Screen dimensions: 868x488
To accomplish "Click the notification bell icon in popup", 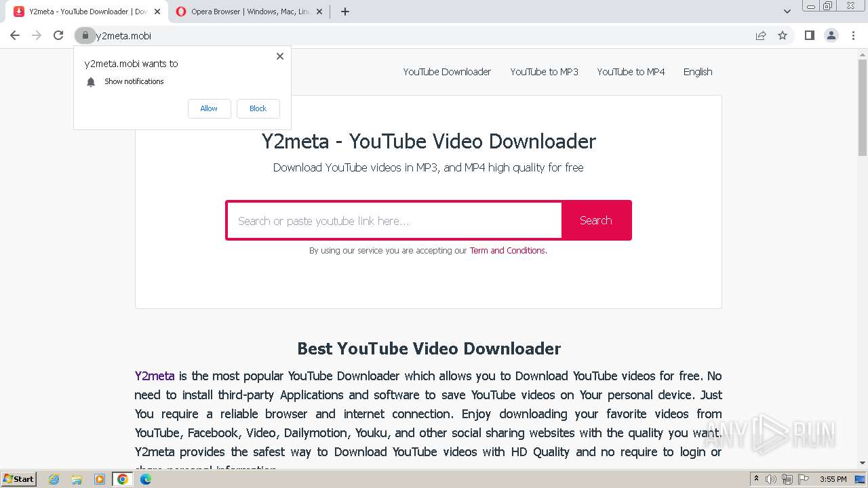I will coord(91,81).
